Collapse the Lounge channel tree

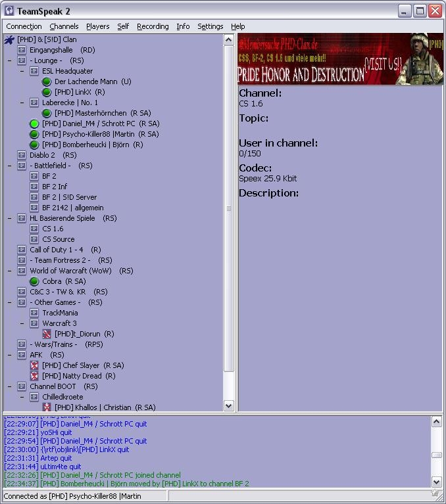(9, 60)
